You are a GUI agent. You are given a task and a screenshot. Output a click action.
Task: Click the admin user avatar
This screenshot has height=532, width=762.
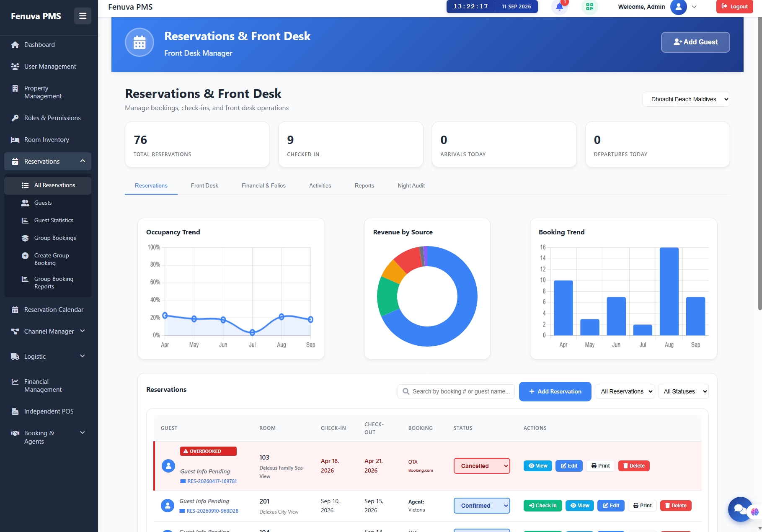tap(678, 7)
